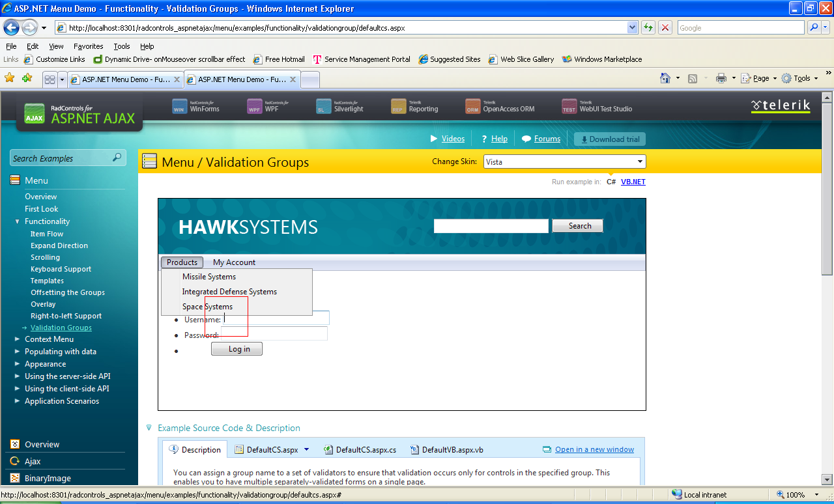Open the Ajax controls section
Viewport: 834px width, 504px height.
pos(33,461)
